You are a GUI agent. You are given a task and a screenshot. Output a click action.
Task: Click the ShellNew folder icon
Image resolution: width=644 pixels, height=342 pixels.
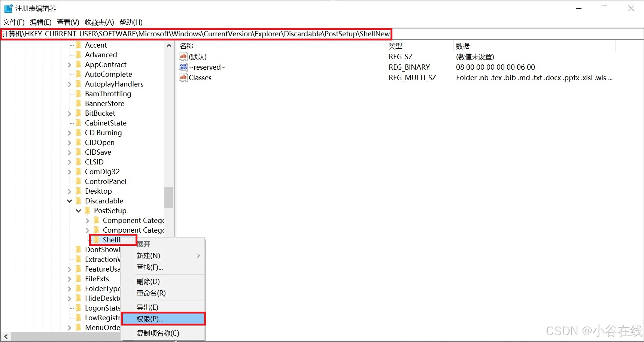pos(97,240)
